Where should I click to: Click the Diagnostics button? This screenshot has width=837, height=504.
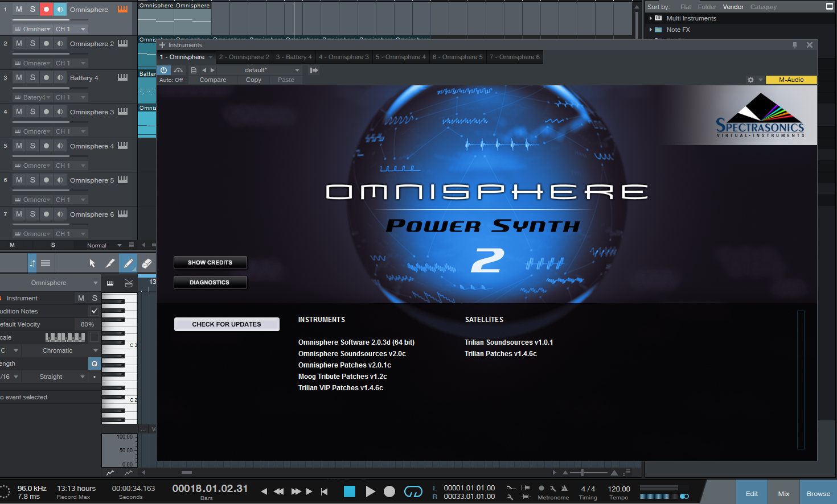click(210, 282)
